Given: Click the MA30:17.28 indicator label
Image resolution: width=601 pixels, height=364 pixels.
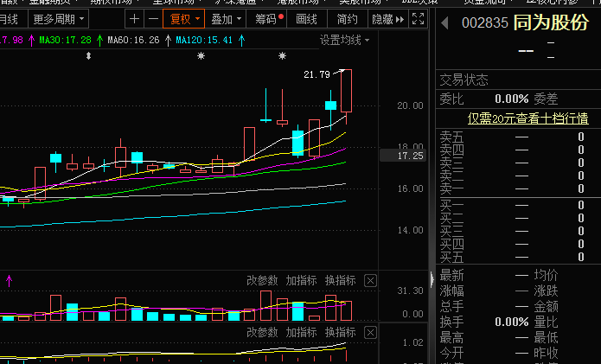Looking at the screenshot, I should (x=65, y=40).
